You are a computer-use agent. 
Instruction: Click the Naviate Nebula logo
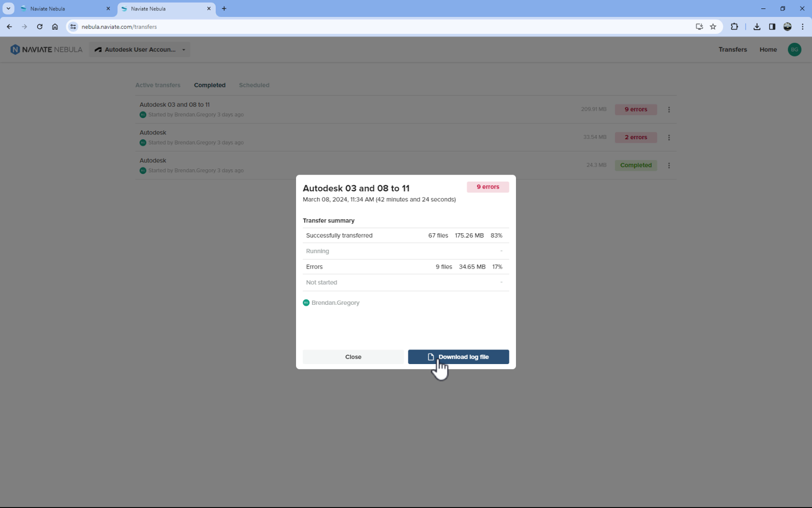coord(47,49)
